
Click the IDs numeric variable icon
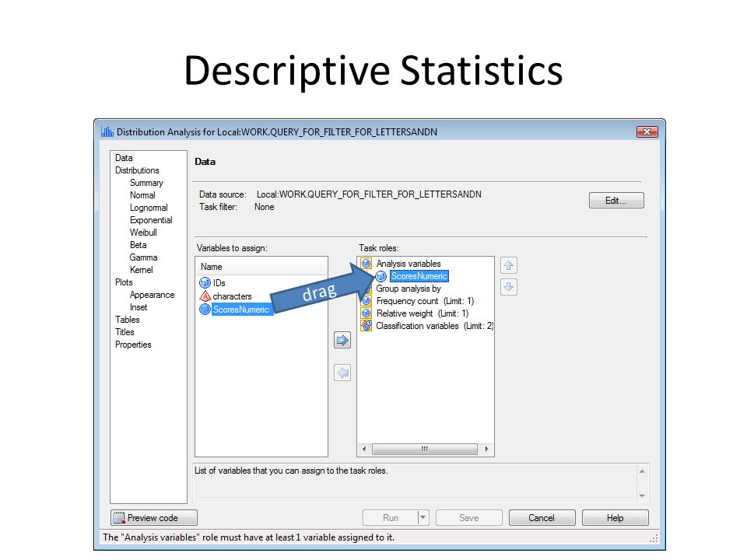tap(205, 283)
